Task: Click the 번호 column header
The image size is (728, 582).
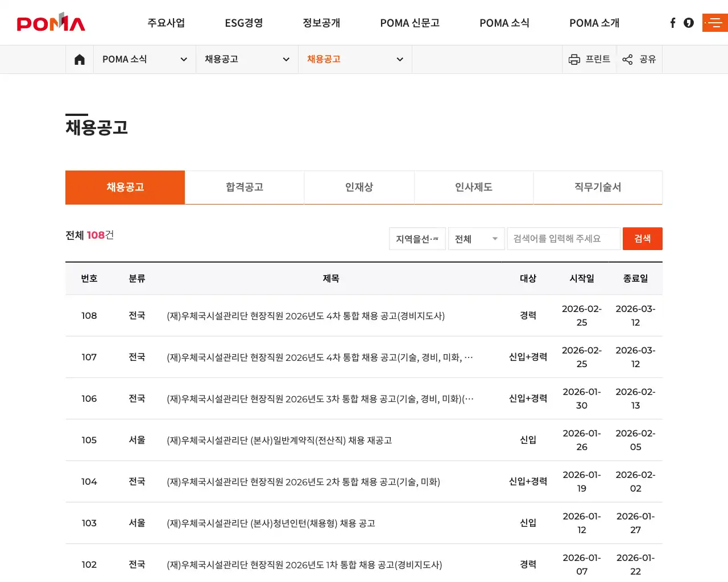Action: [x=89, y=278]
